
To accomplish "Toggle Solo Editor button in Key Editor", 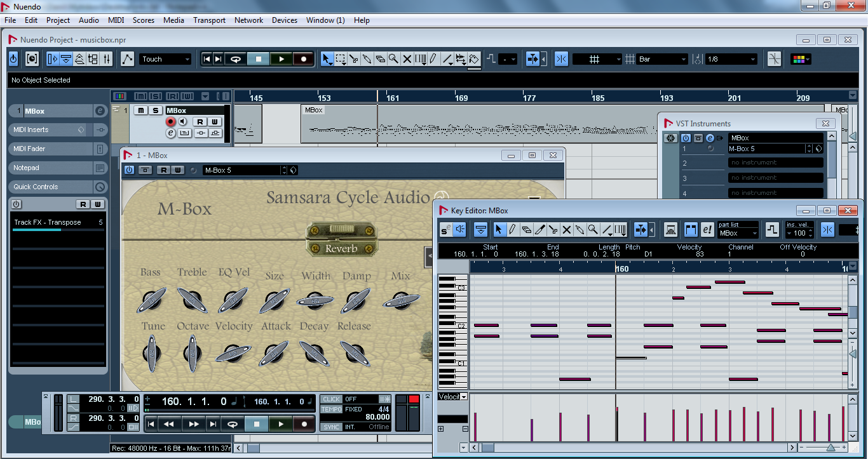I will click(445, 230).
